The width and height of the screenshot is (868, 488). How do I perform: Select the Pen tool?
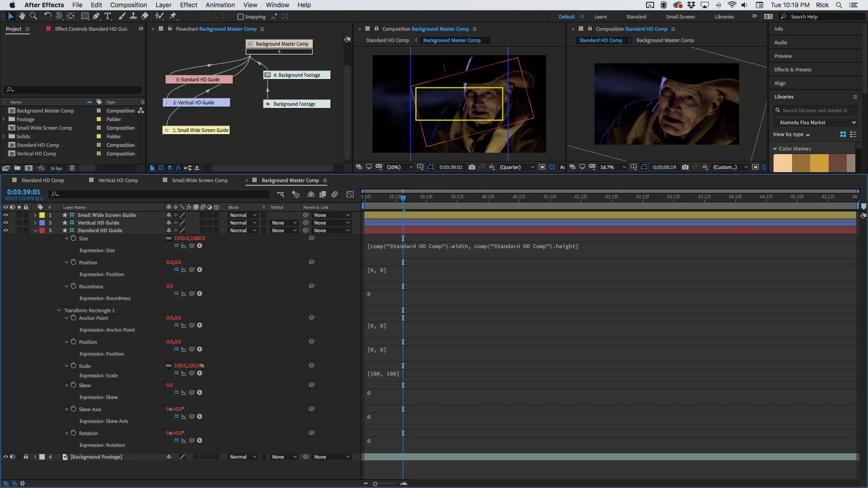(x=96, y=16)
